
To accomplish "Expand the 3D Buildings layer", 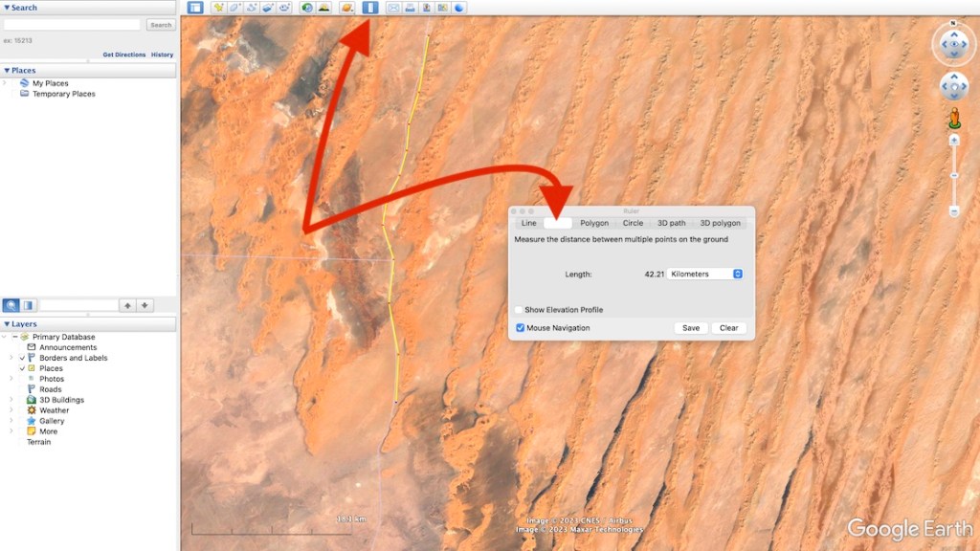I will click(11, 400).
